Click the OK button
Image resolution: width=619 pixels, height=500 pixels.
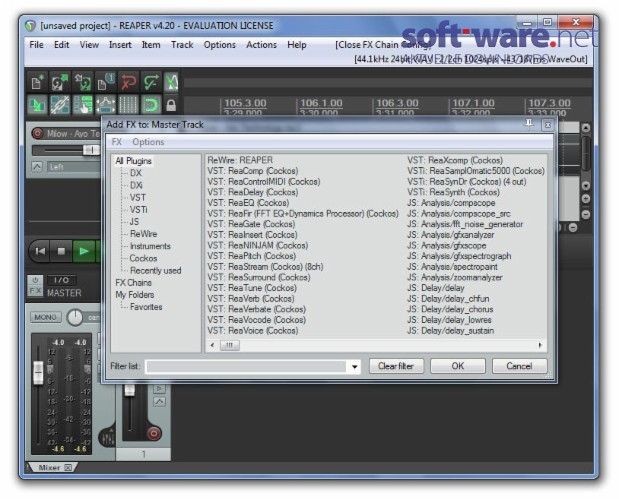point(458,366)
